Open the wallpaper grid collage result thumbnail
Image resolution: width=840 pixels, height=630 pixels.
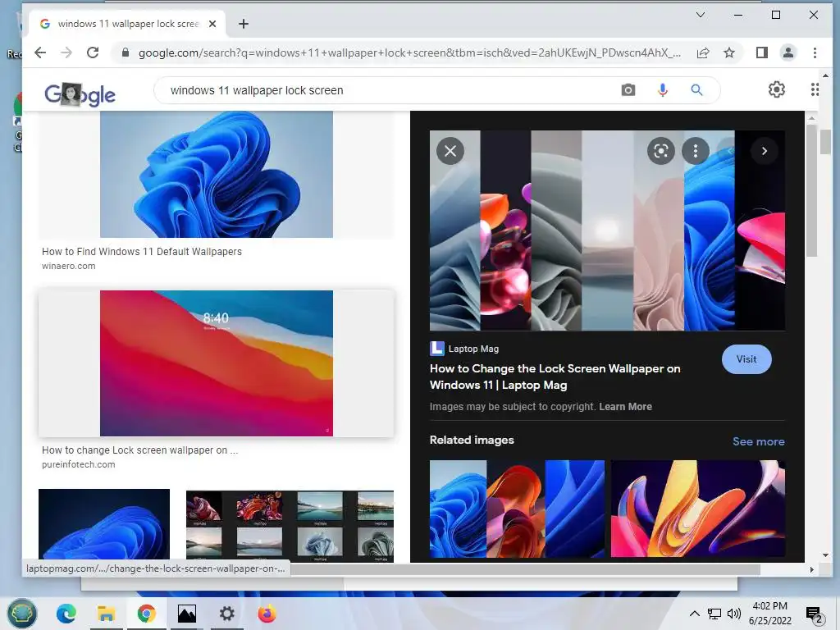pyautogui.click(x=290, y=526)
